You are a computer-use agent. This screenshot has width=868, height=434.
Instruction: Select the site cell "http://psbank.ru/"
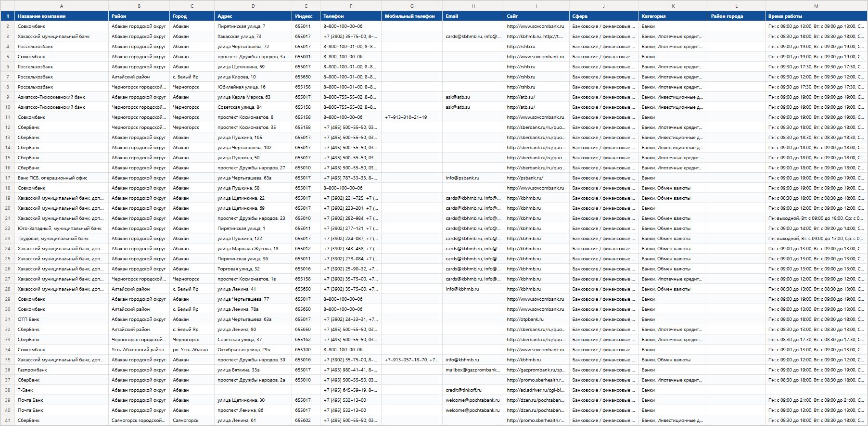(x=536, y=178)
